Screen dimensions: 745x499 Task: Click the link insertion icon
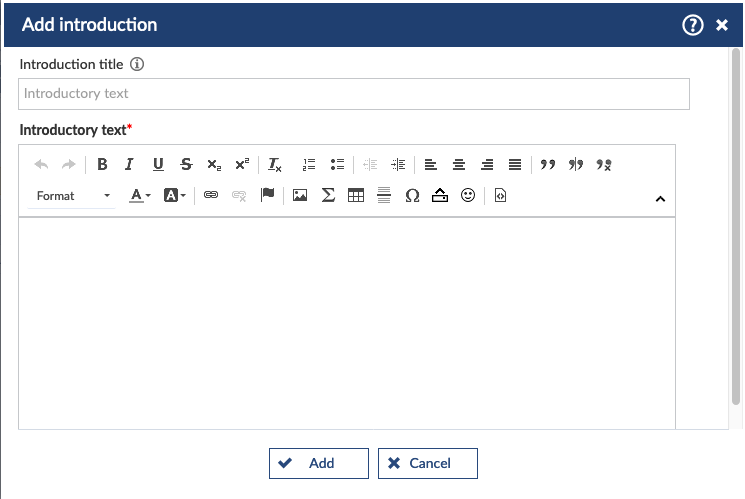(x=211, y=196)
